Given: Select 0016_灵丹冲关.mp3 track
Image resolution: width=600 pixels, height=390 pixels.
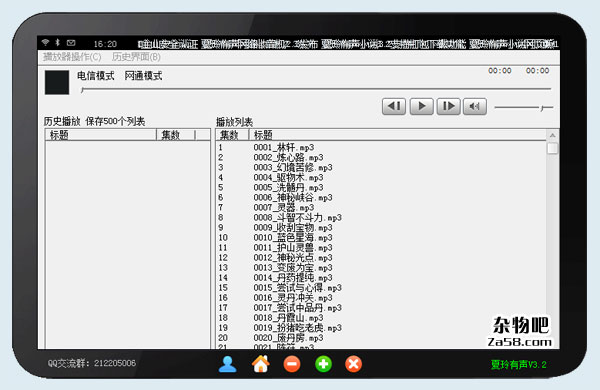Looking at the screenshot, I should [x=293, y=298].
